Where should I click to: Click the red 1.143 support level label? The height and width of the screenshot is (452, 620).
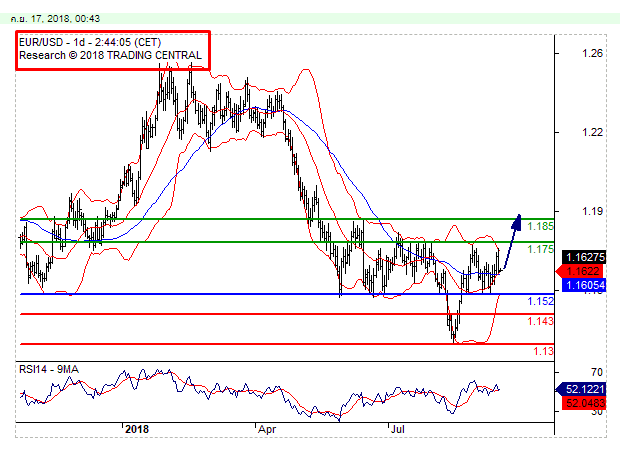point(540,321)
